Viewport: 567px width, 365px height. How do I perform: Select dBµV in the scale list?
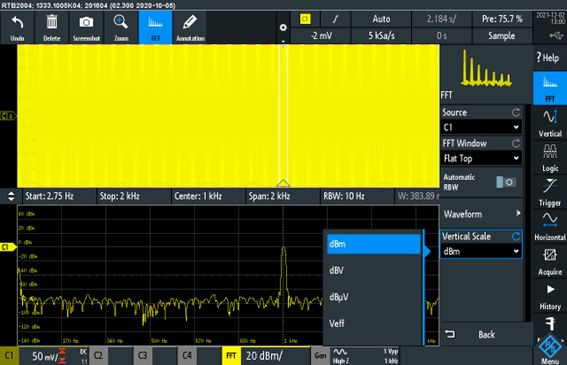374,297
